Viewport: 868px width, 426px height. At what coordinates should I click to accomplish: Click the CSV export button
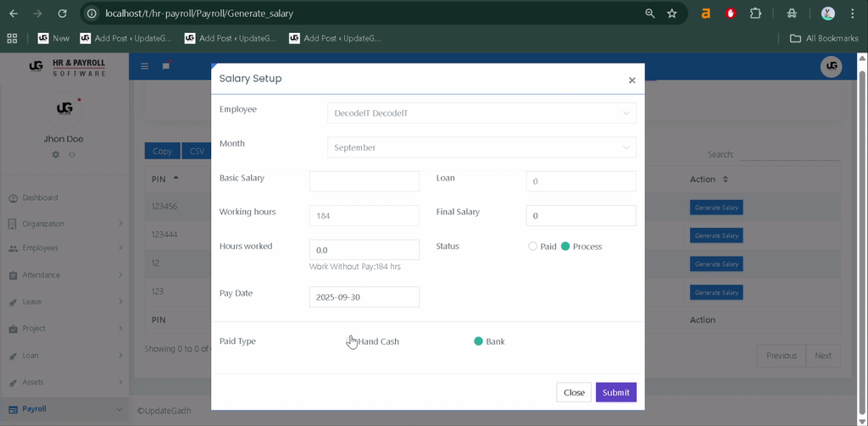pyautogui.click(x=197, y=151)
